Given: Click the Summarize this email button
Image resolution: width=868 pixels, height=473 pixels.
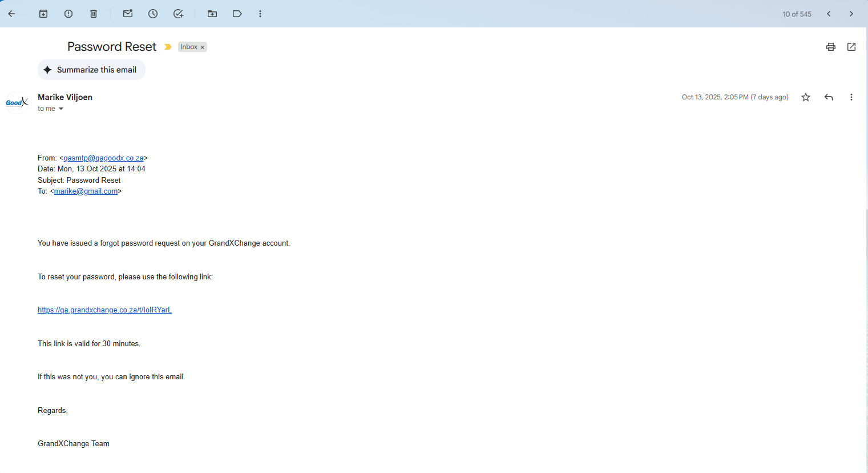Looking at the screenshot, I should 91,70.
